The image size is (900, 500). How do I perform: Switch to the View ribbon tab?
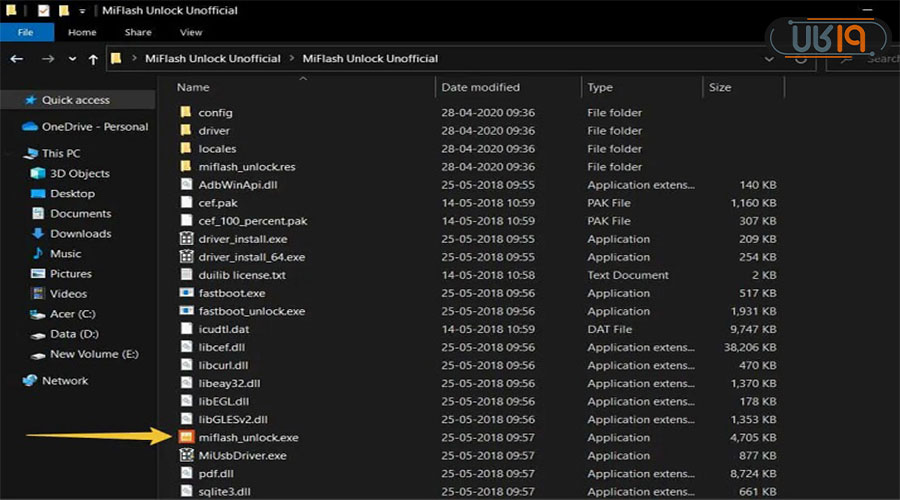190,32
